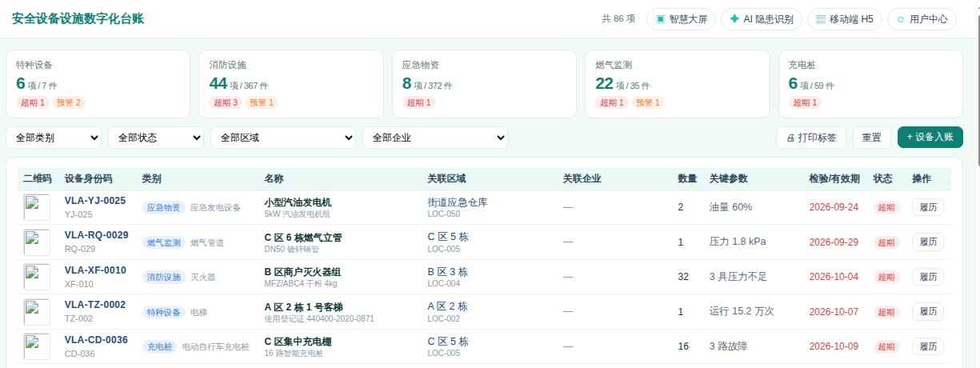980x368 pixels.
Task: Click device ID VLA-RQ-0029
Action: pyautogui.click(x=97, y=235)
